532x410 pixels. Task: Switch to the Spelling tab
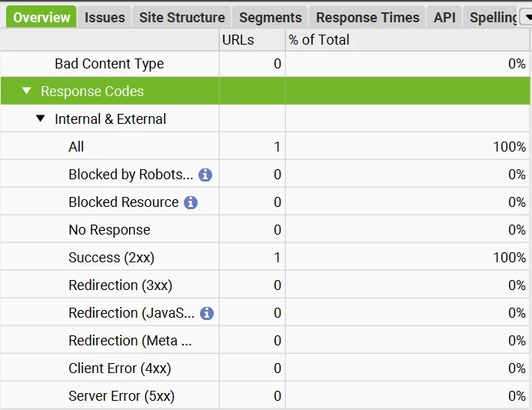point(493,17)
